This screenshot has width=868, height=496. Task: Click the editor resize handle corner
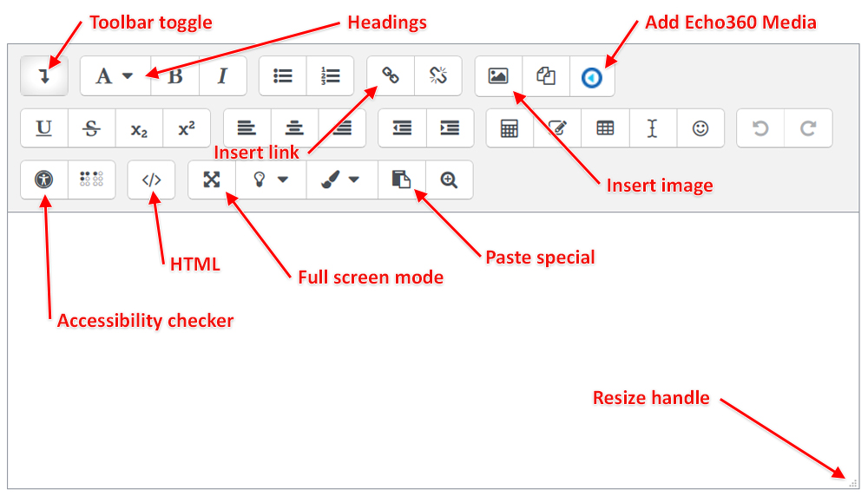pos(853,483)
